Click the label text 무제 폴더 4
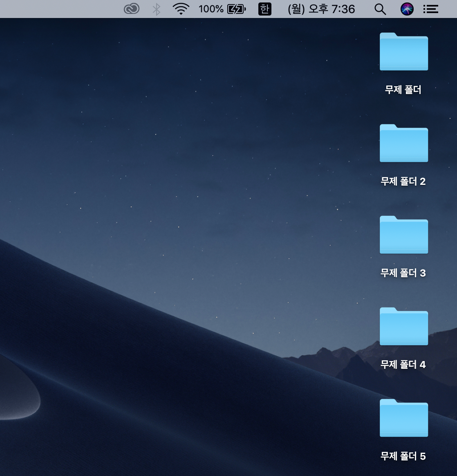The width and height of the screenshot is (457, 476). pos(403,364)
